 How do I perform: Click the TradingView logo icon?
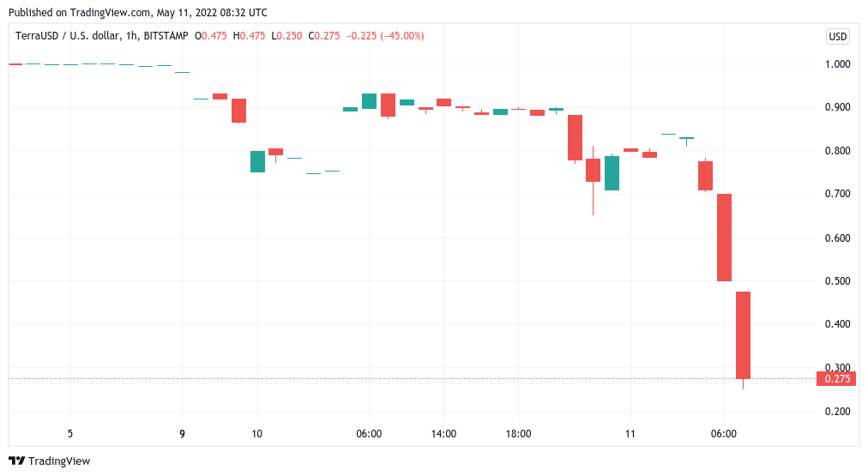[17, 461]
